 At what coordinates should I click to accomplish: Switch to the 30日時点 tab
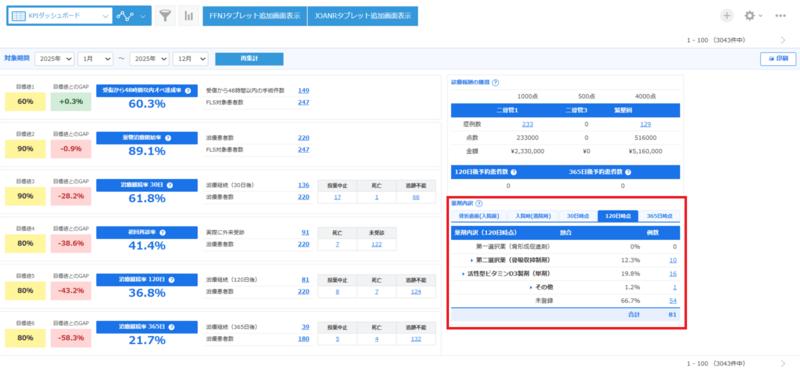pyautogui.click(x=579, y=216)
